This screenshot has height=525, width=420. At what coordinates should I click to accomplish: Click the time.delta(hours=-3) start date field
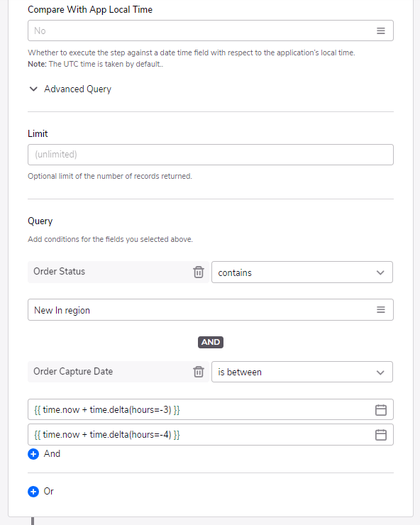click(210, 409)
